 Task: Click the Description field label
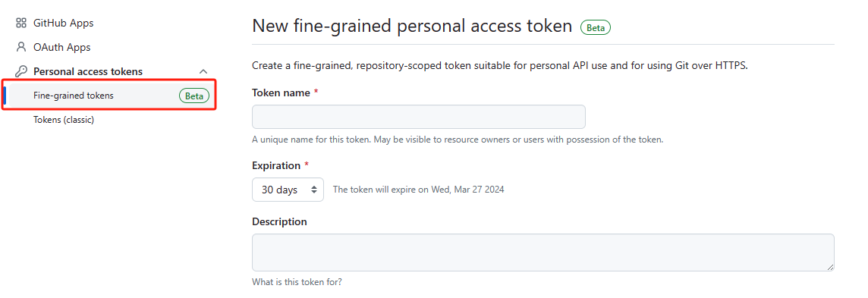(279, 221)
